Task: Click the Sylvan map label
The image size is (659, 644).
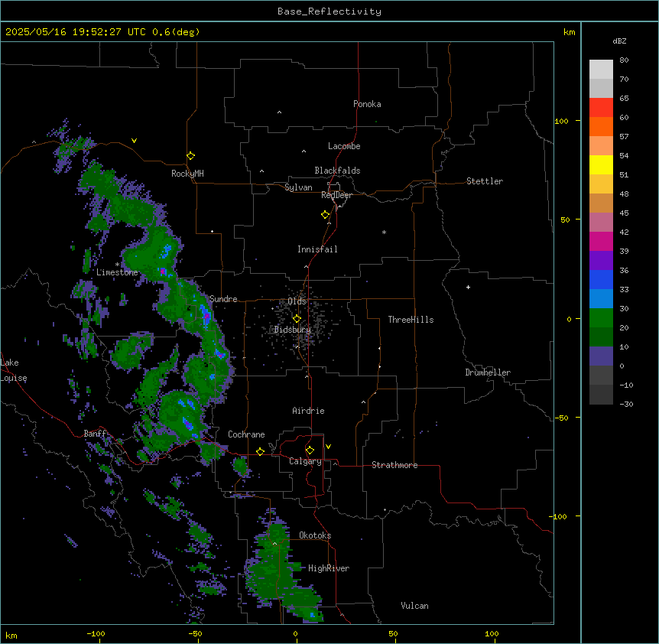Action: tap(298, 187)
